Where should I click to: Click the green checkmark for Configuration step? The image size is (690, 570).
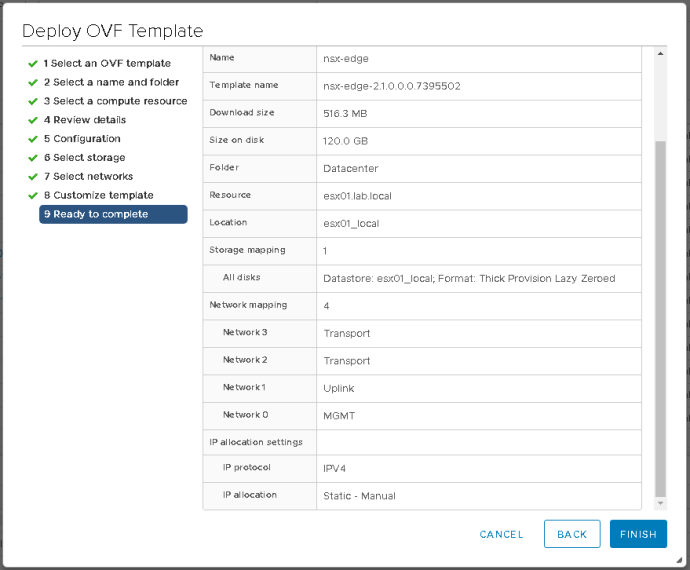[x=33, y=139]
